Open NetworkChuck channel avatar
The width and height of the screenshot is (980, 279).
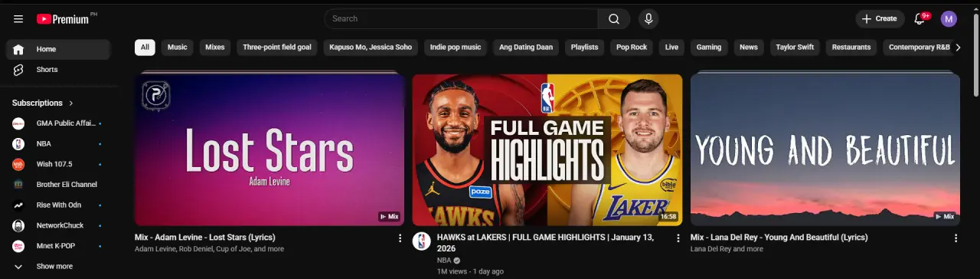18,225
